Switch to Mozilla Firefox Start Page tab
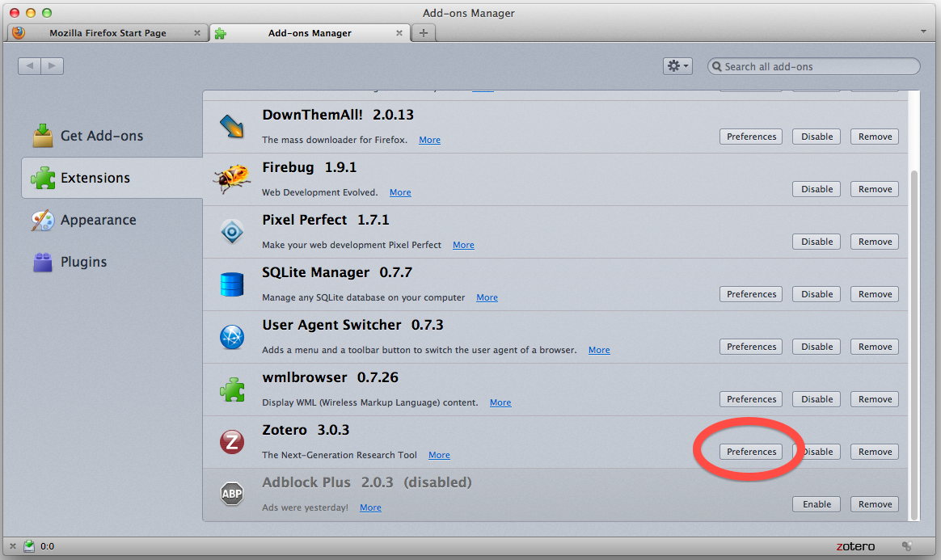This screenshot has height=560, width=941. pyautogui.click(x=108, y=33)
